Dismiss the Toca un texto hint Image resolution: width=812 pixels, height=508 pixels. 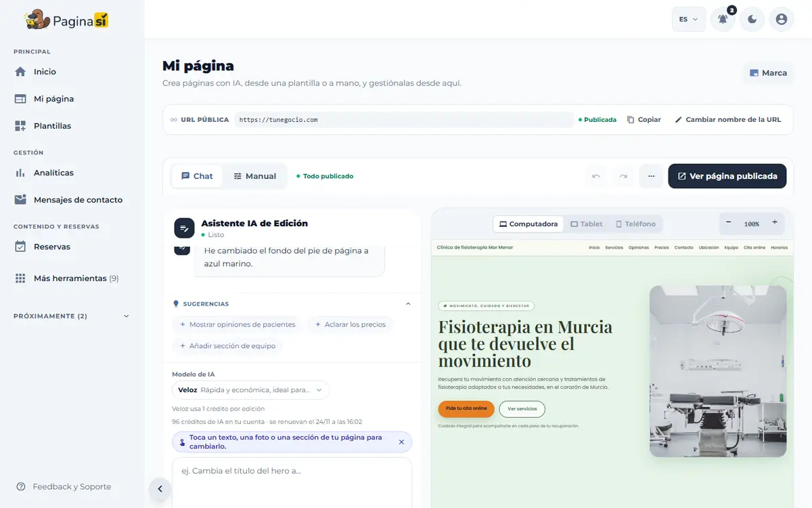[x=401, y=442]
